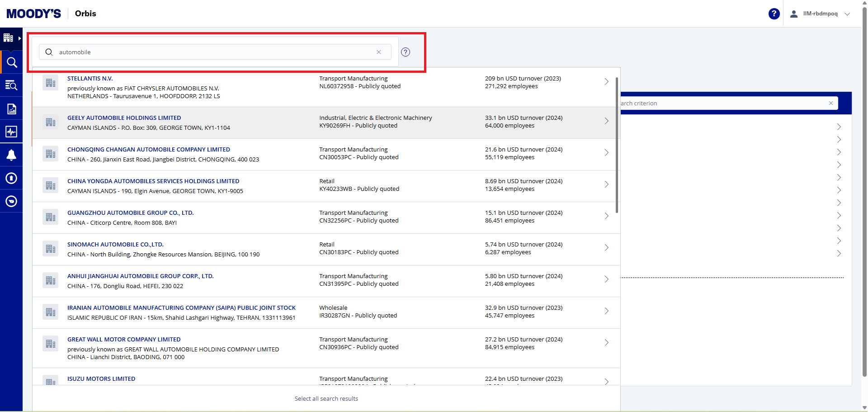Click the magnifier search icon in sidebar
This screenshot has width=868, height=412.
(x=12, y=62)
